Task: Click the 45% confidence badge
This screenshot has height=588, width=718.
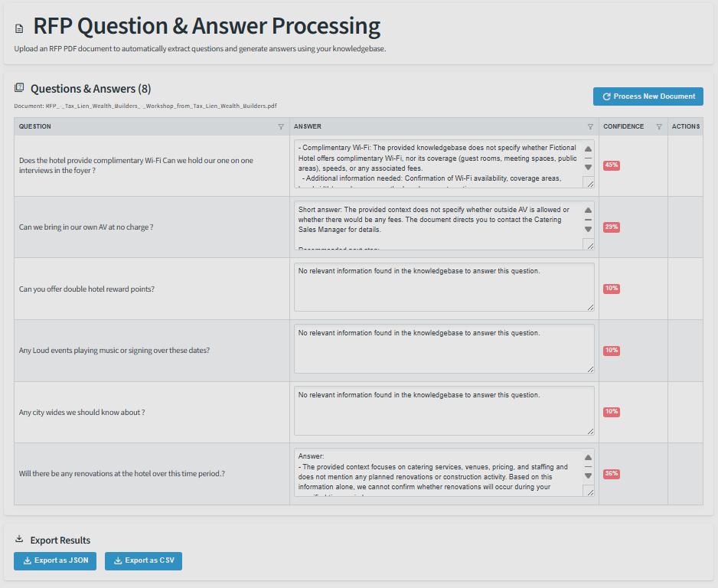Action: [612, 165]
